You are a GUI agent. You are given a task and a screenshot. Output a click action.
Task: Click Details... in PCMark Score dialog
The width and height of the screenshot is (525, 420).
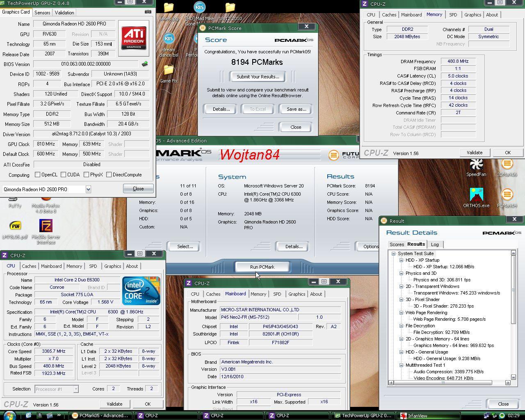click(221, 109)
